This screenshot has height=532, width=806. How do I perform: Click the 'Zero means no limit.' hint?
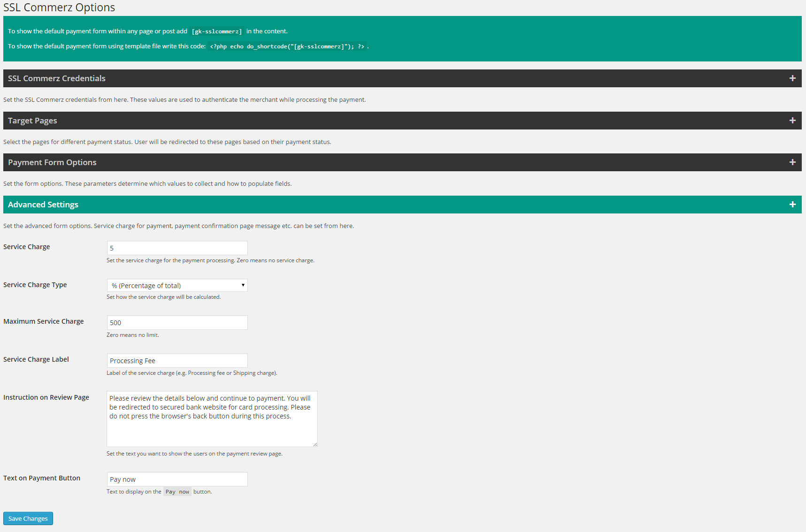(133, 335)
